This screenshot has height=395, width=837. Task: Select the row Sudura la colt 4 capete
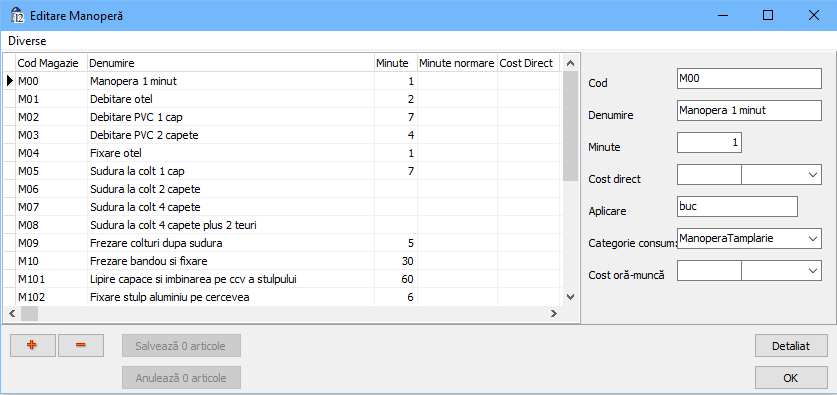click(282, 207)
